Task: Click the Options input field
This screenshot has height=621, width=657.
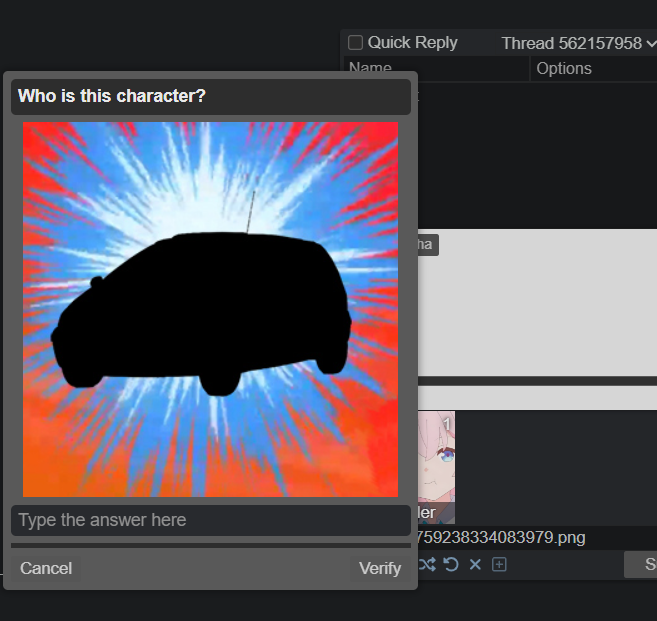Action: pos(594,69)
